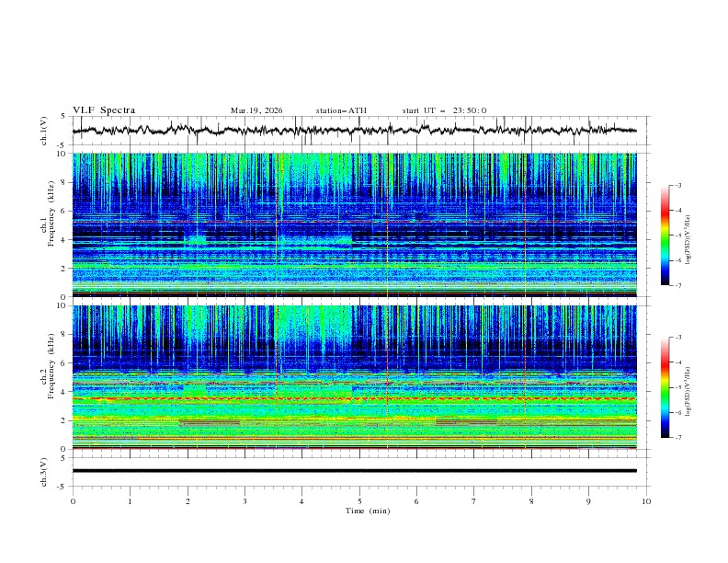728x563 pixels.
Task: Select the ch.2 color bar "log(PSD)(V²/Hz)" label
Action: [x=688, y=392]
